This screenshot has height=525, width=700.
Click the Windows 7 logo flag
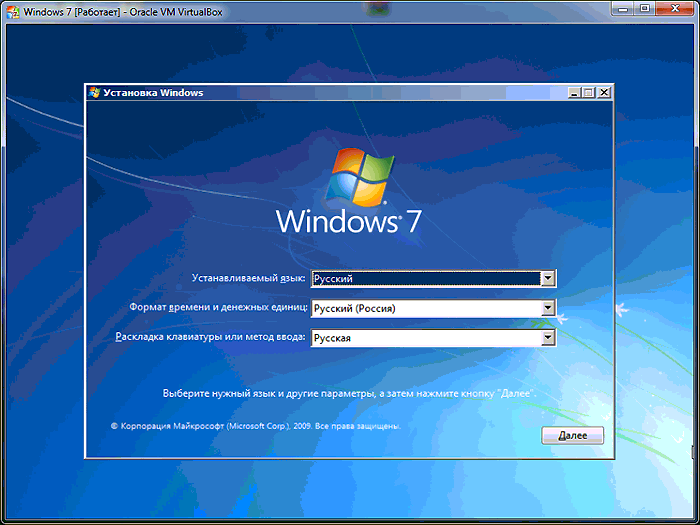(x=360, y=178)
